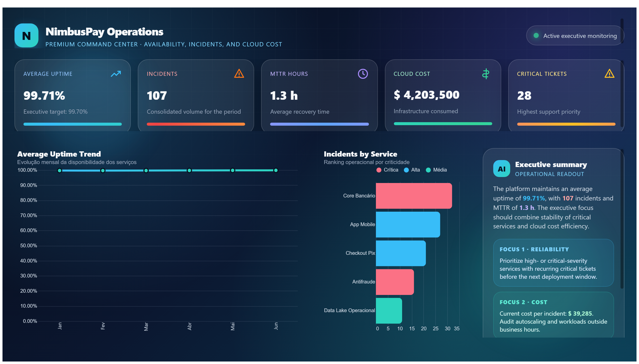Open the Focus 1 · Reliability card
This screenshot has width=639, height=364.
coord(553,263)
